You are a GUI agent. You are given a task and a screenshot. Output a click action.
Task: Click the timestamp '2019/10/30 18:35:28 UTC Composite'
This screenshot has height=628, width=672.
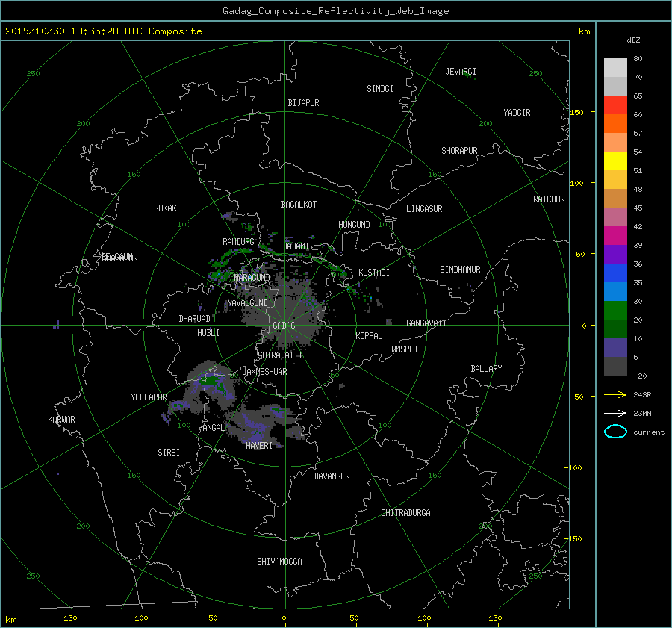103,31
